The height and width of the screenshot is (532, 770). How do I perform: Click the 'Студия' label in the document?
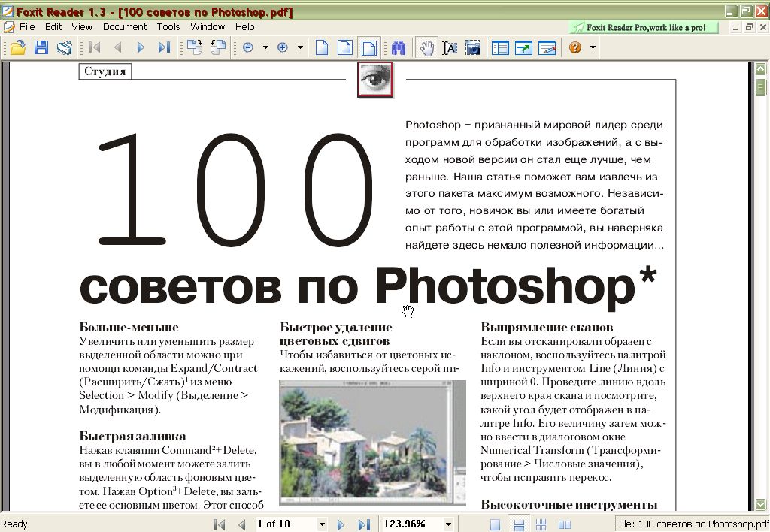tap(105, 71)
